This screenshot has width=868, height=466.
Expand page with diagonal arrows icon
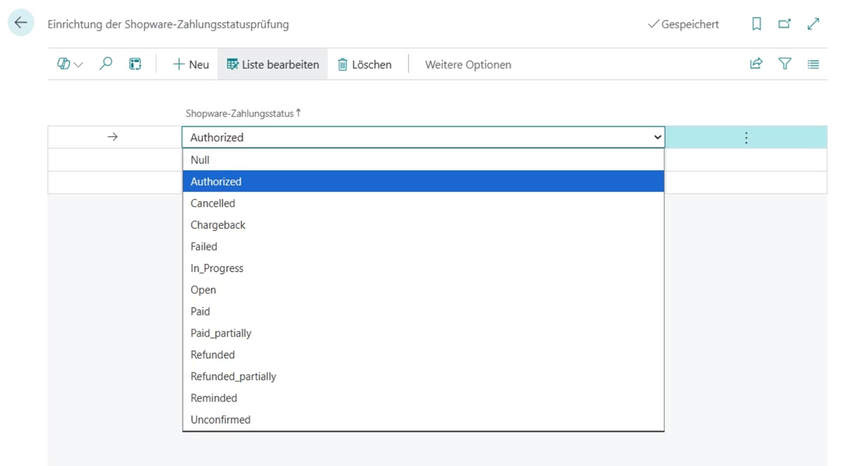(813, 24)
